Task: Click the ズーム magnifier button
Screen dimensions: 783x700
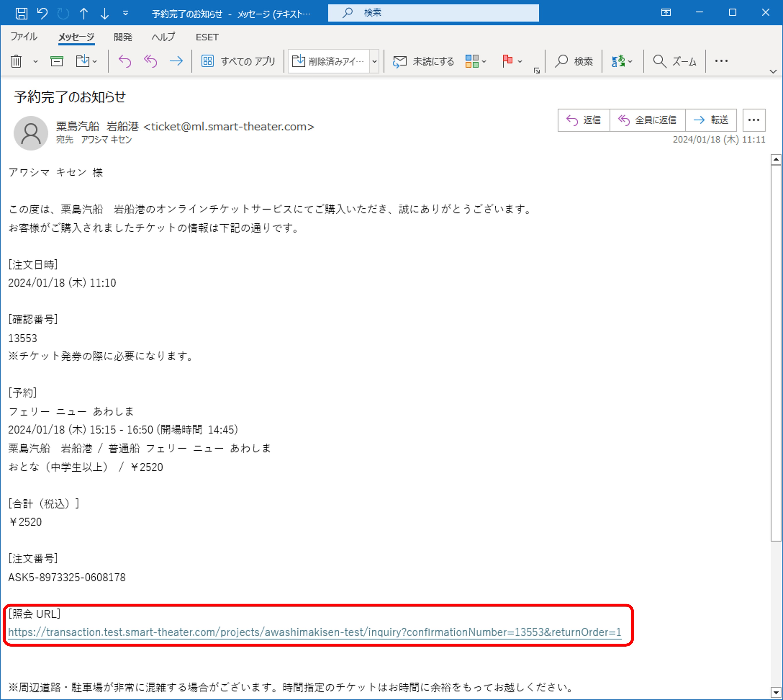Action: [x=675, y=61]
